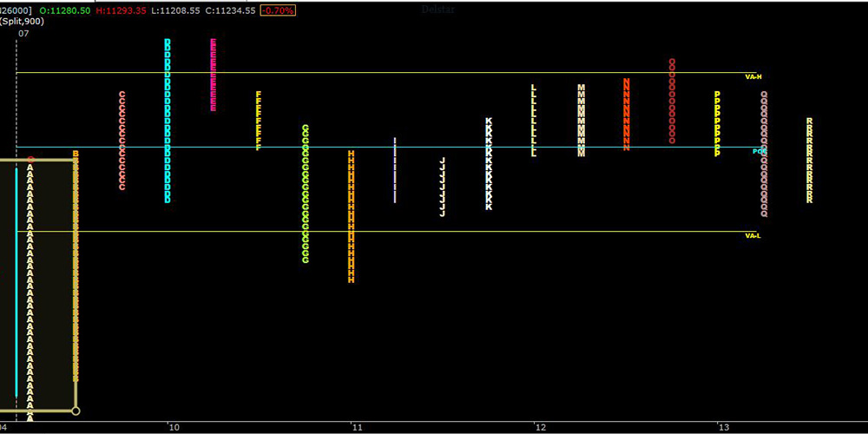Select the magenta E profile column
The image size is (868, 434).
coord(214,75)
